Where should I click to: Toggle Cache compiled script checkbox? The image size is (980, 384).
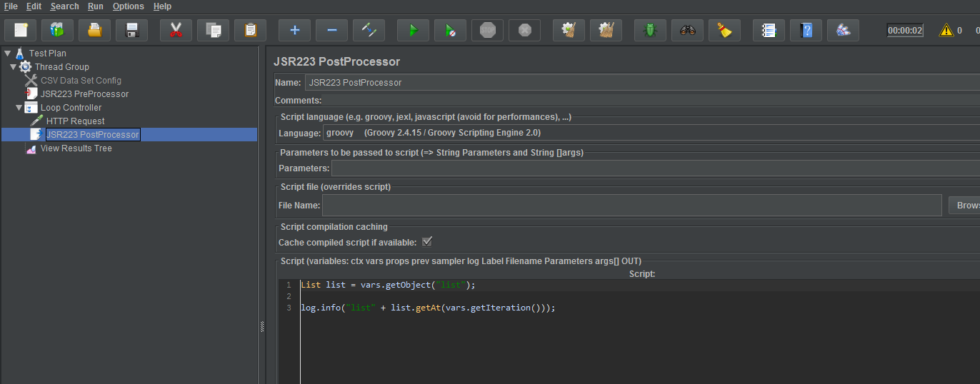tap(427, 242)
